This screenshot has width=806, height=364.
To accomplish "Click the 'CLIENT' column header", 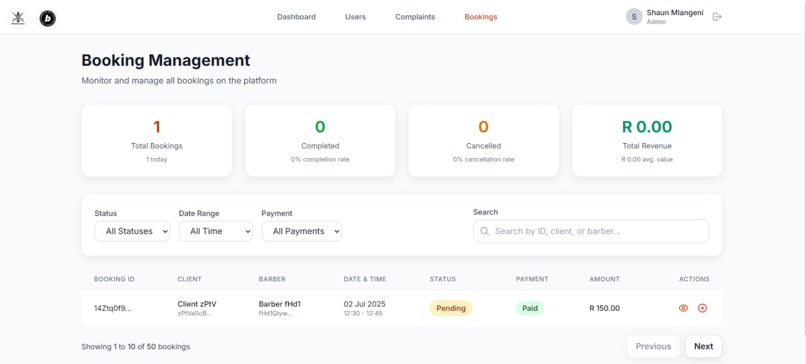I will coord(189,279).
